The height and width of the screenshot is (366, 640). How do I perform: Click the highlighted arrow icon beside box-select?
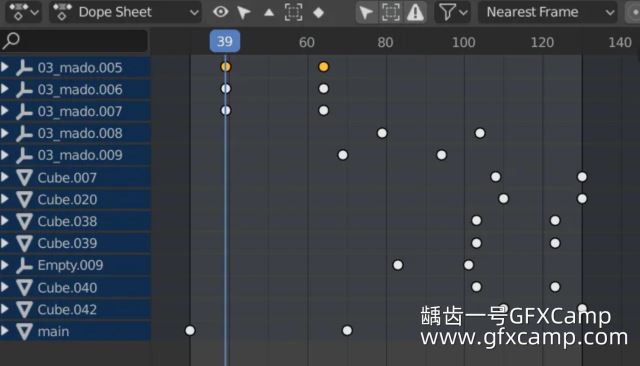(366, 12)
